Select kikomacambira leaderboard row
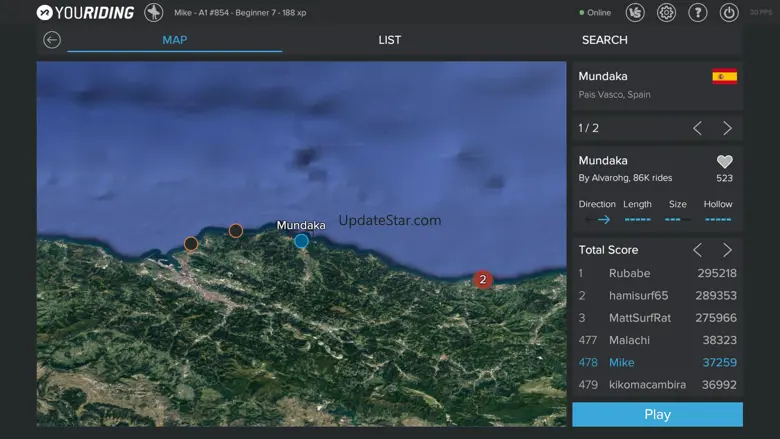The height and width of the screenshot is (439, 780). pyautogui.click(x=657, y=385)
